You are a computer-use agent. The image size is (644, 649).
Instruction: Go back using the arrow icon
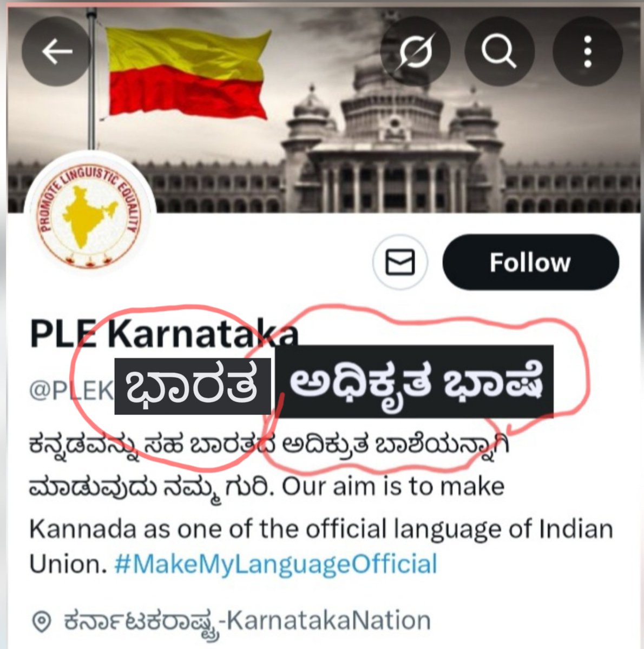click(57, 51)
